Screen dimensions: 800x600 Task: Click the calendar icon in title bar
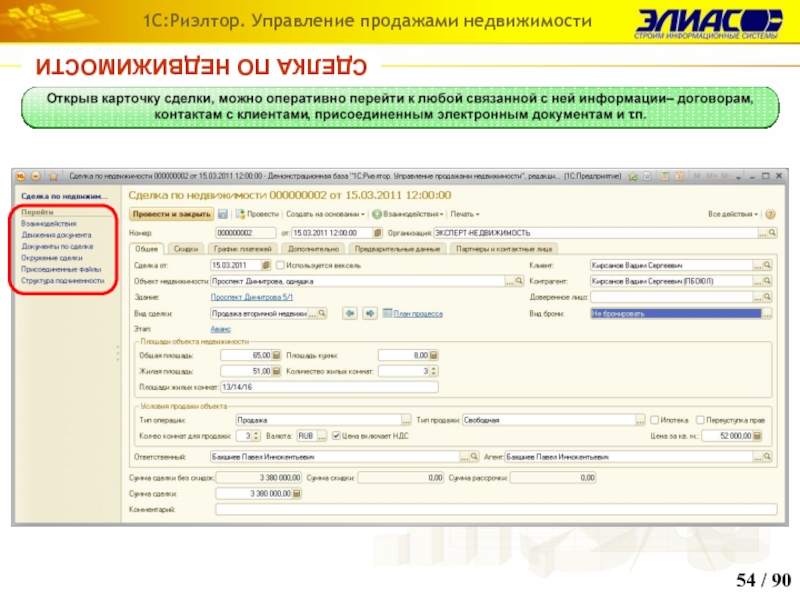click(680, 177)
